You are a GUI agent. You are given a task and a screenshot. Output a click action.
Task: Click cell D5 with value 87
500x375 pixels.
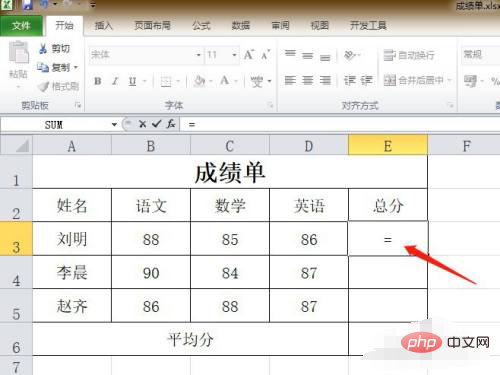pyautogui.click(x=309, y=306)
